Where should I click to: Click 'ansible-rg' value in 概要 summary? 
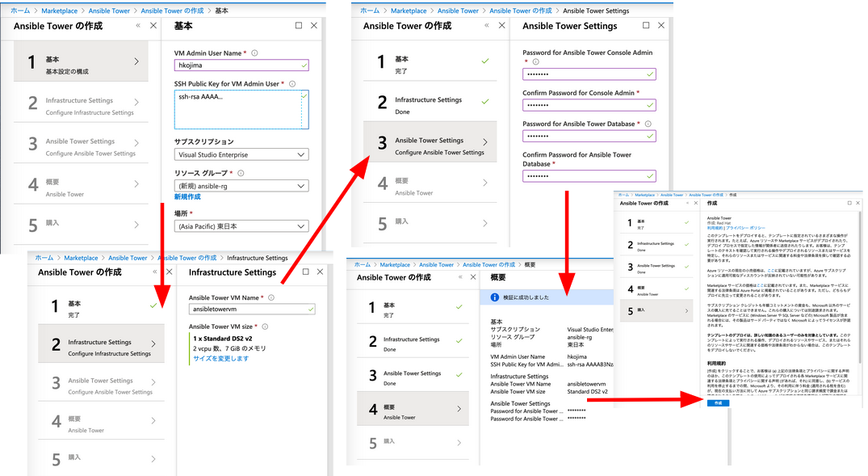pos(580,337)
